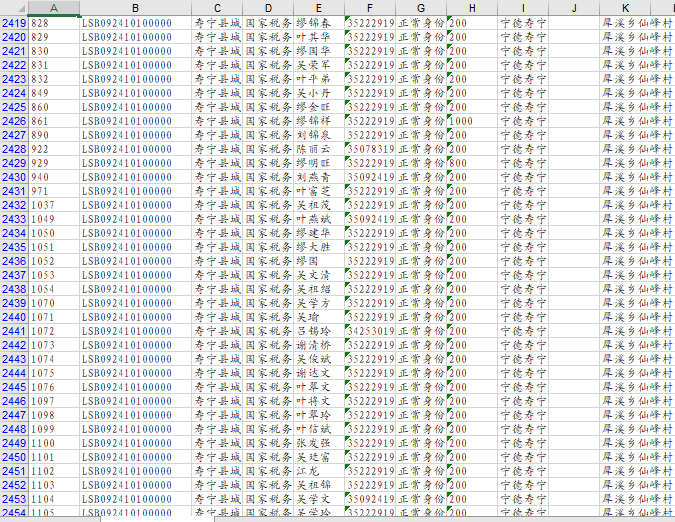Click column H cell 200 in row 2450
This screenshot has height=522, width=675.
tap(472, 457)
